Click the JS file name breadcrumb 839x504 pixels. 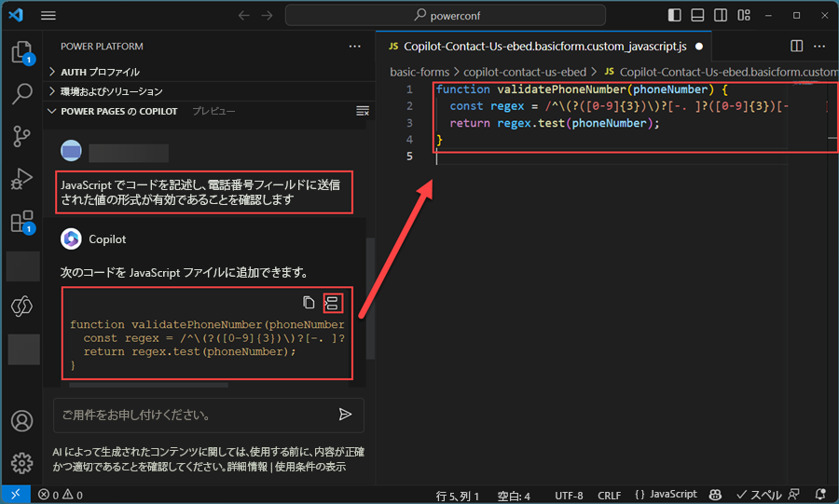(x=722, y=72)
